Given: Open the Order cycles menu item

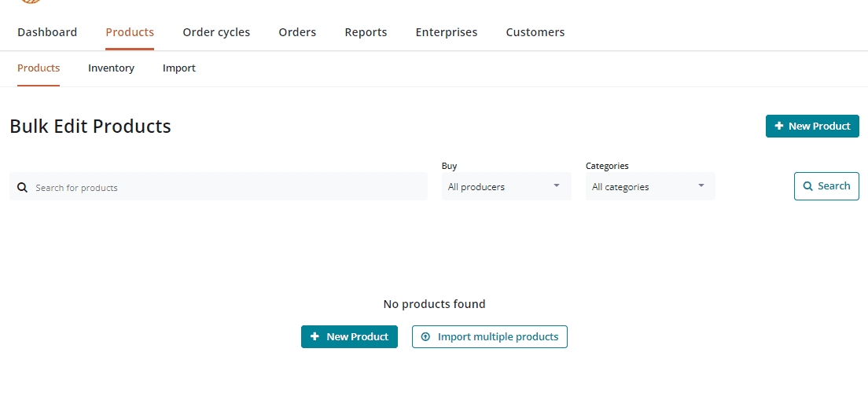Looking at the screenshot, I should [x=216, y=32].
